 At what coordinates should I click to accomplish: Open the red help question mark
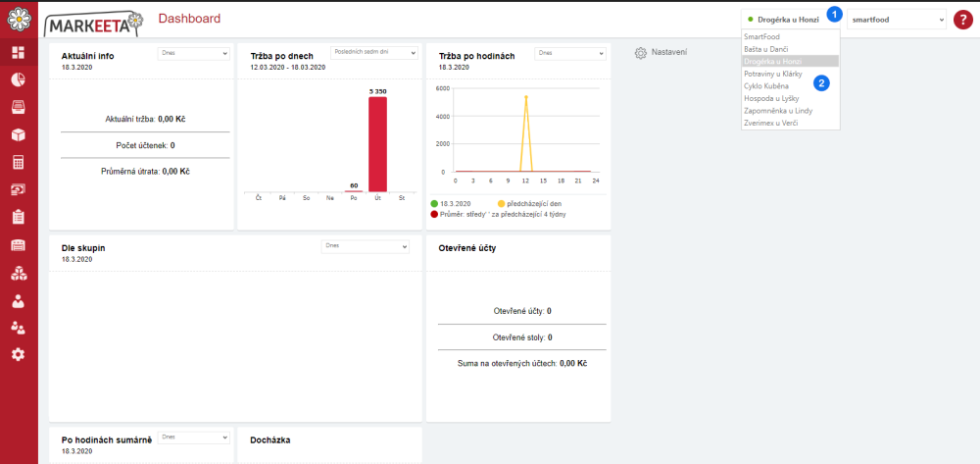963,20
